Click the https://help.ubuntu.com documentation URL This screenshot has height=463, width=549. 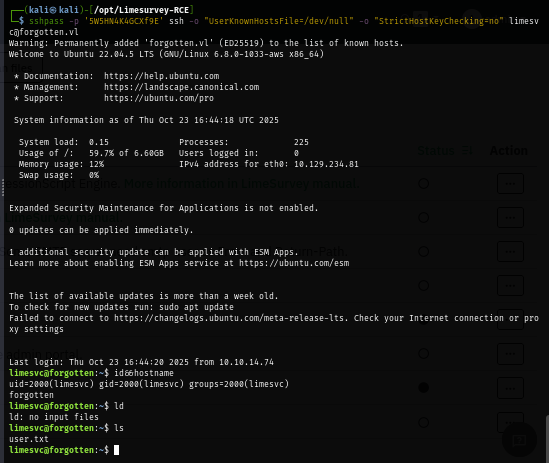point(161,76)
